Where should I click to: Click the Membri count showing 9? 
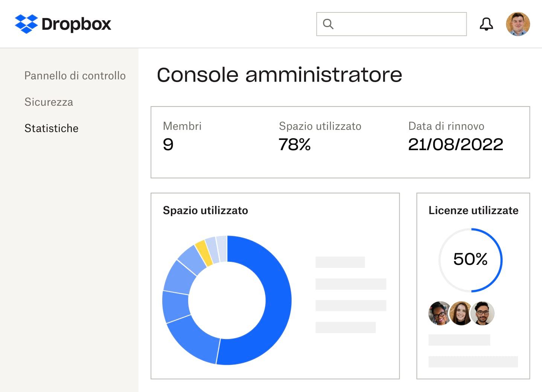point(168,144)
